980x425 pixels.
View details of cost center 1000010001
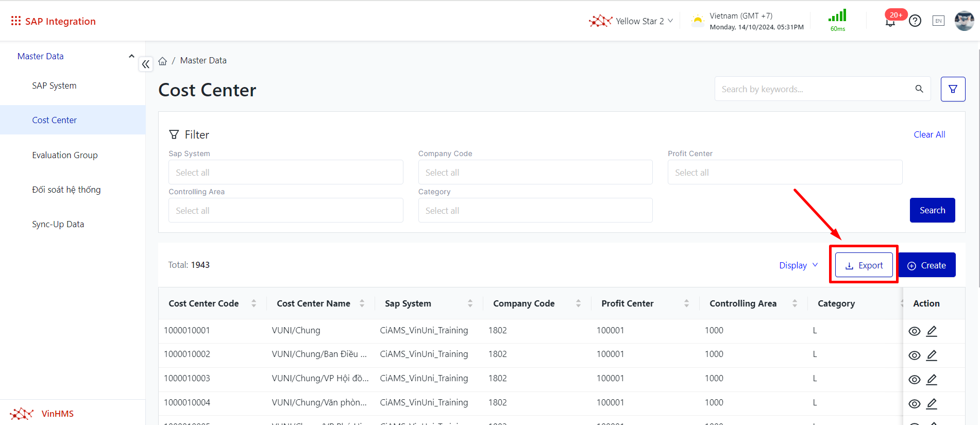914,331
